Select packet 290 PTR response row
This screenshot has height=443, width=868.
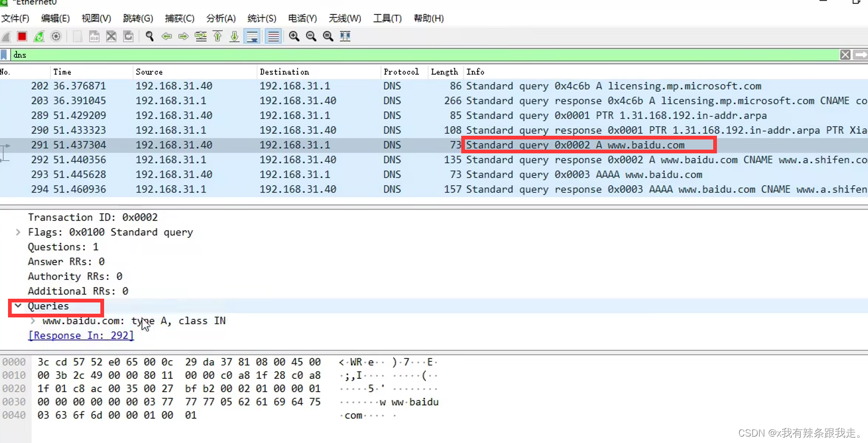[434, 130]
